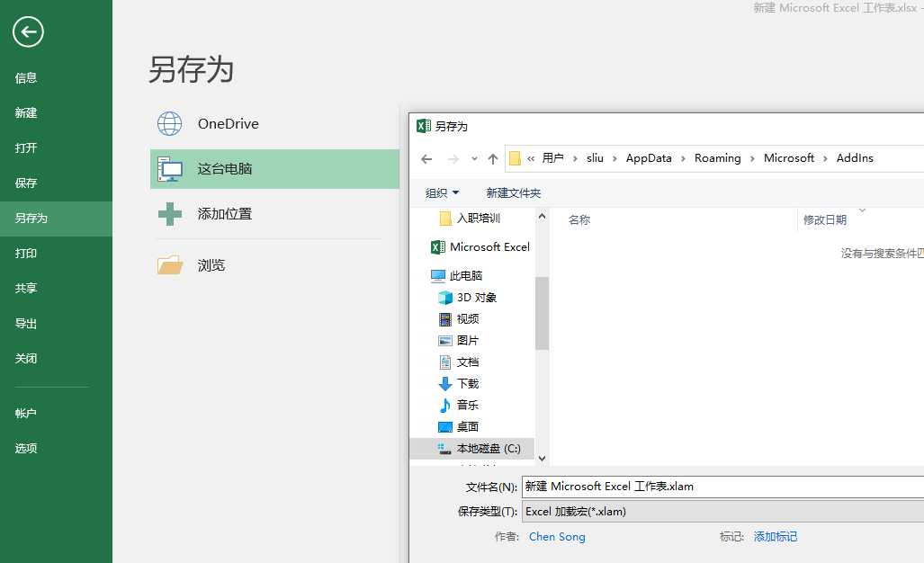Click the back arrow circle icon
924x563 pixels.
coord(28,31)
